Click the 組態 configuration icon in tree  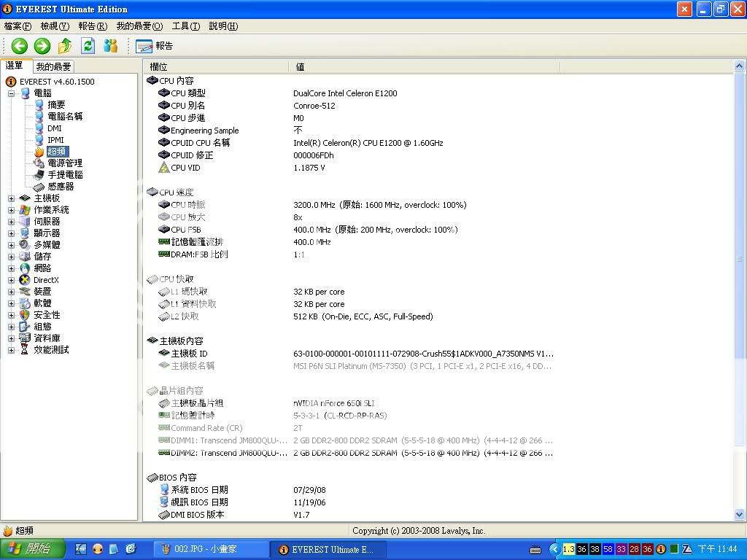pos(25,327)
